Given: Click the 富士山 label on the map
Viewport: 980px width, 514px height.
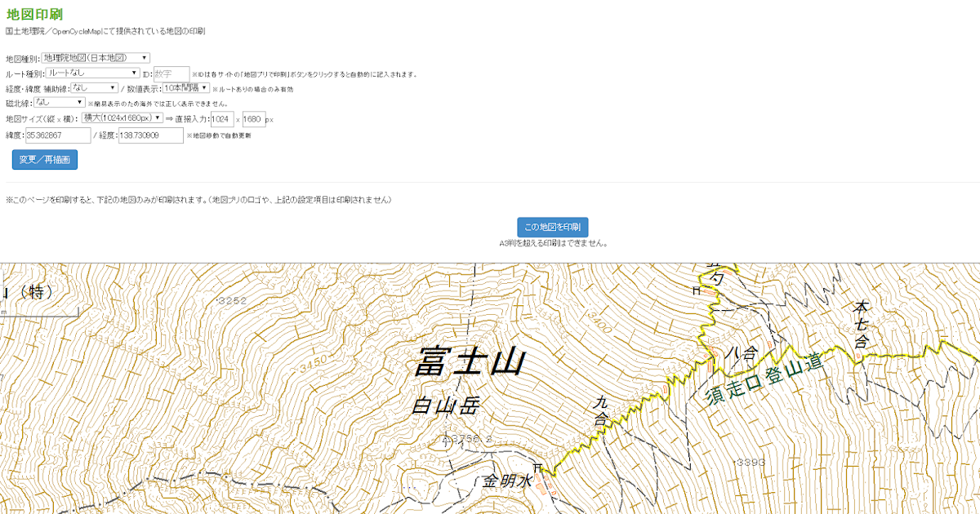Looking at the screenshot, I should pos(470,362).
